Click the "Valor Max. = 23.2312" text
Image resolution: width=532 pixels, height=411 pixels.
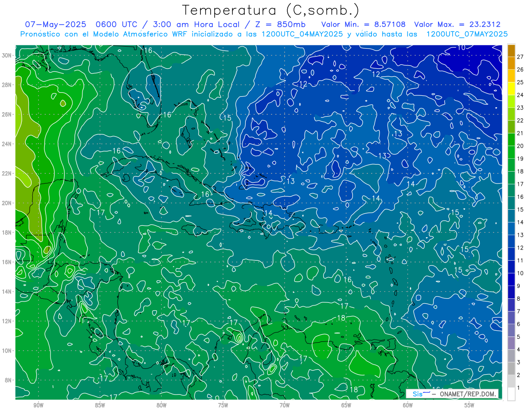click(457, 24)
